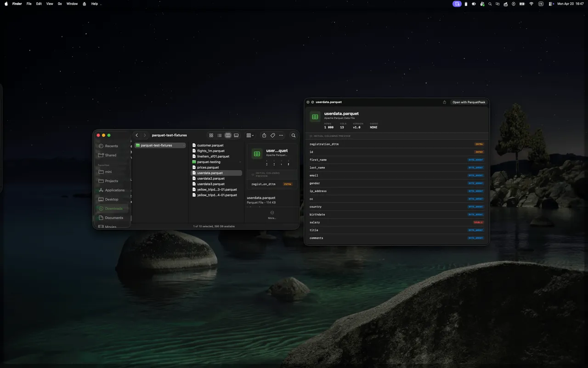The width and height of the screenshot is (588, 368).
Task: Switch Finder to icon view
Action: 211,135
